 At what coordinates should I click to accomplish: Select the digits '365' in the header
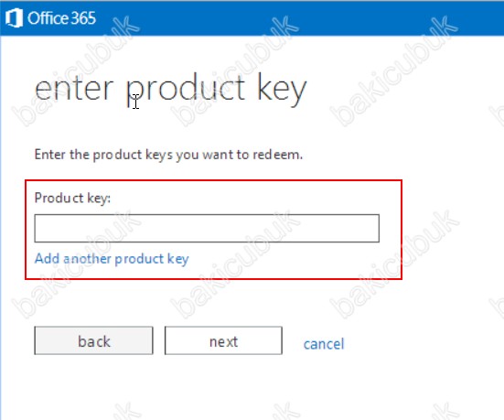(83, 18)
